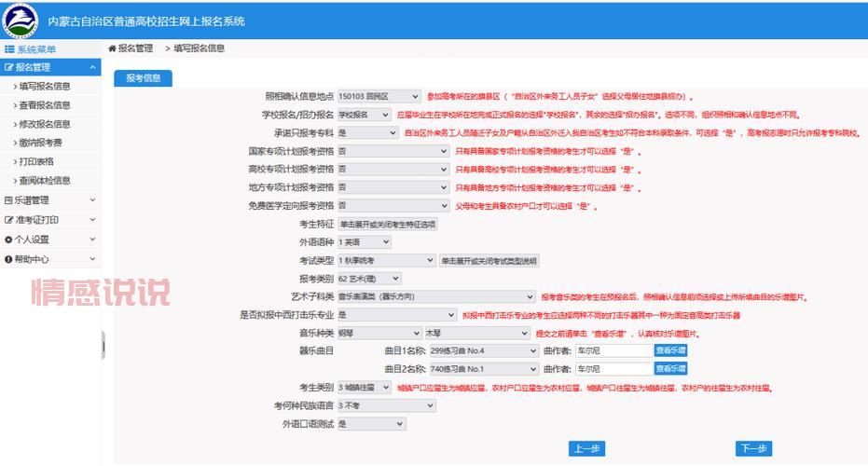Image resolution: width=868 pixels, height=466 pixels.
Task: Click the 单击展开或关闭考试类型说明 button
Action: tap(489, 261)
